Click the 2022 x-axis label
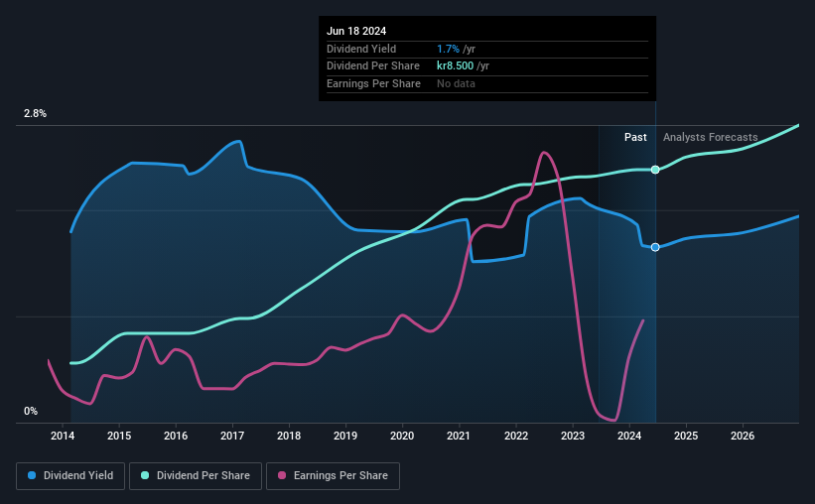 point(516,436)
